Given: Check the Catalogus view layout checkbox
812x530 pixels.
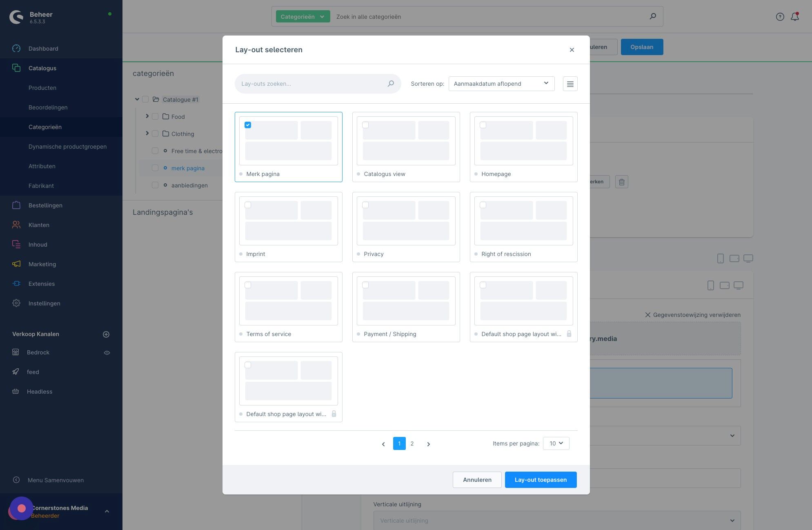Looking at the screenshot, I should click(365, 125).
